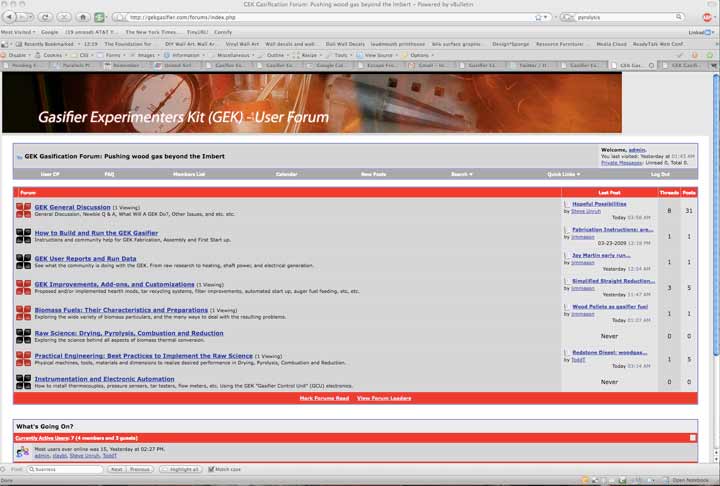This screenshot has width=720, height=486.
Task: Open the Forms developer toolbar menu
Action: pos(112,55)
